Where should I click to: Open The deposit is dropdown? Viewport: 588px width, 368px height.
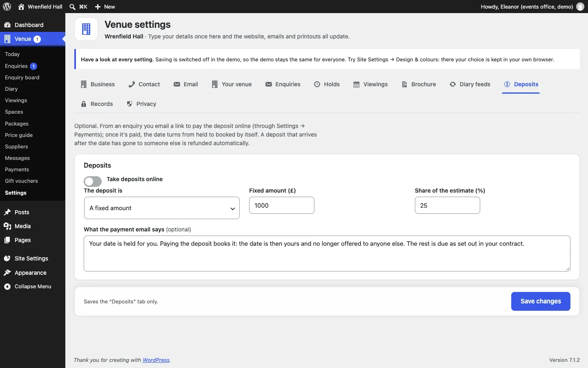click(x=162, y=208)
